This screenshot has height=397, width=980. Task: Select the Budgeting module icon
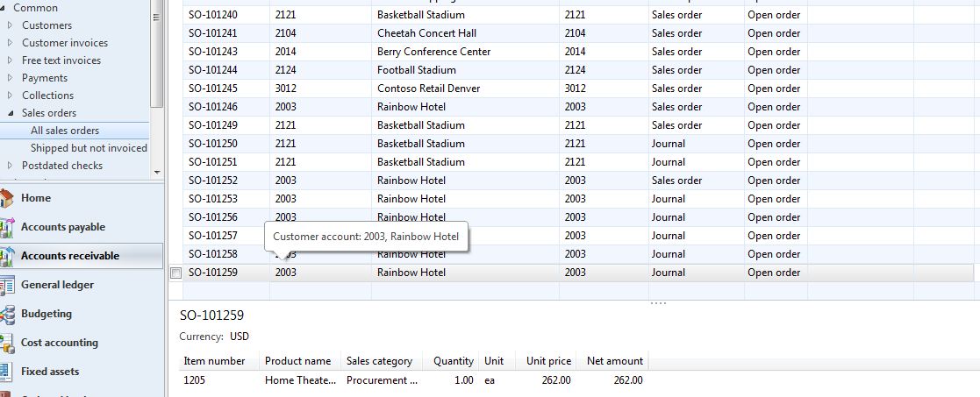pos(7,315)
